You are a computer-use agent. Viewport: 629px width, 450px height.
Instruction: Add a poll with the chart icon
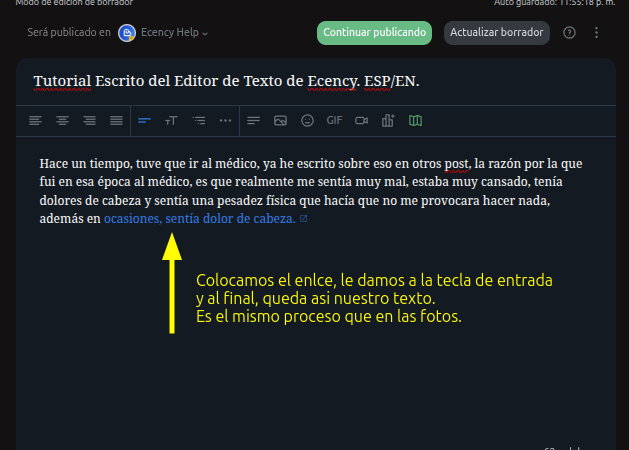point(388,121)
